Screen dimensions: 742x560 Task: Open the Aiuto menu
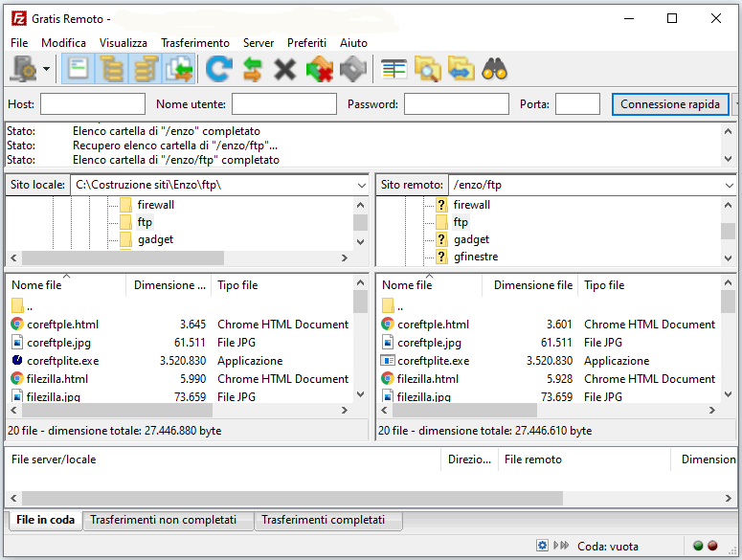click(x=353, y=43)
